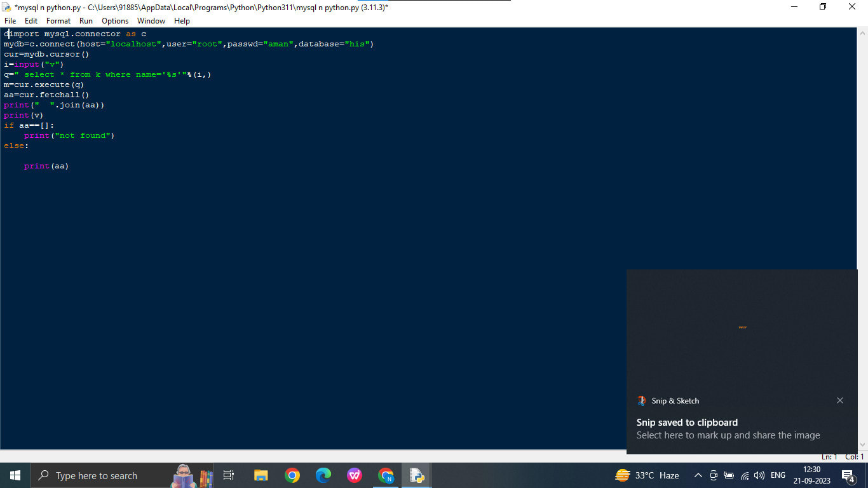Viewport: 868px width, 488px height.
Task: Click the Python IDLE taskbar icon
Action: click(x=417, y=475)
